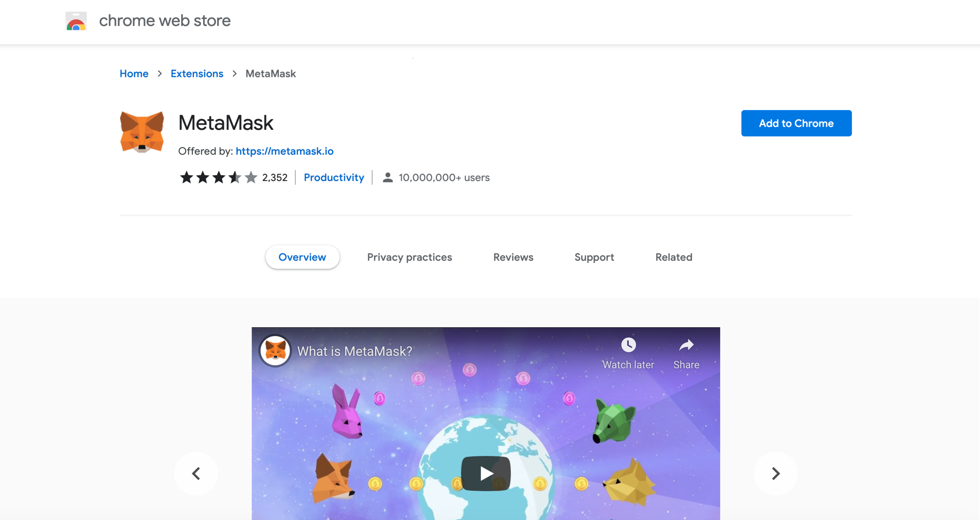Screen dimensions: 980x520
Task: Click the users person icon
Action: 388,178
